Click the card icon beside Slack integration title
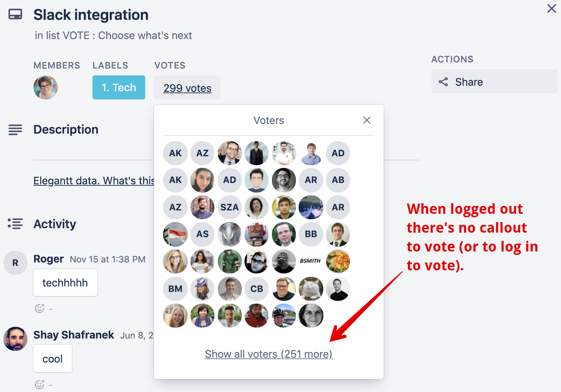561x392 pixels. pyautogui.click(x=15, y=15)
